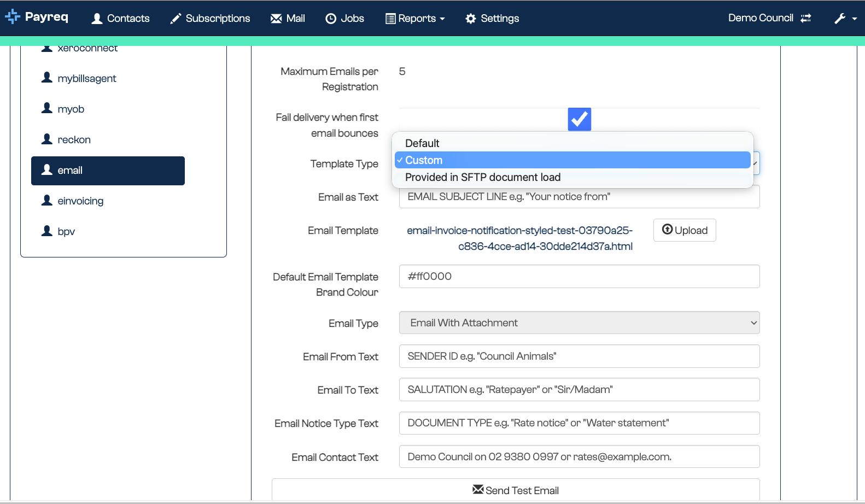
Task: Go to the Mail section
Action: tap(288, 19)
